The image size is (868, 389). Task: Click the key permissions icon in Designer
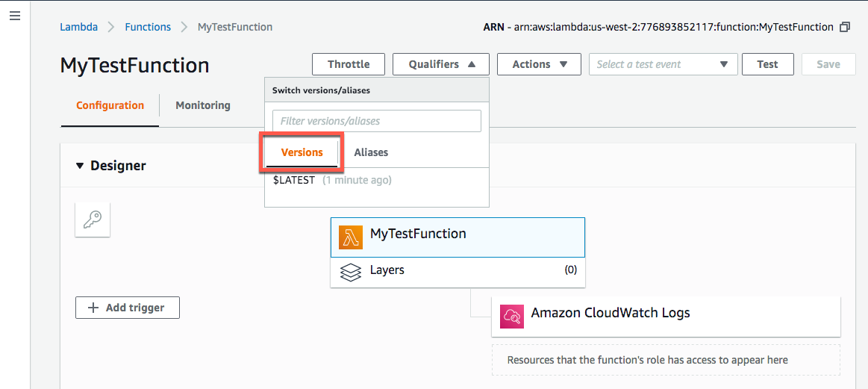click(93, 220)
